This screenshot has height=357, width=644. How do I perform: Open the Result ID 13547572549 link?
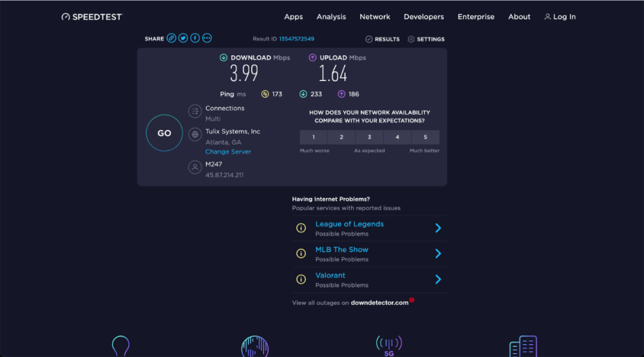point(296,39)
